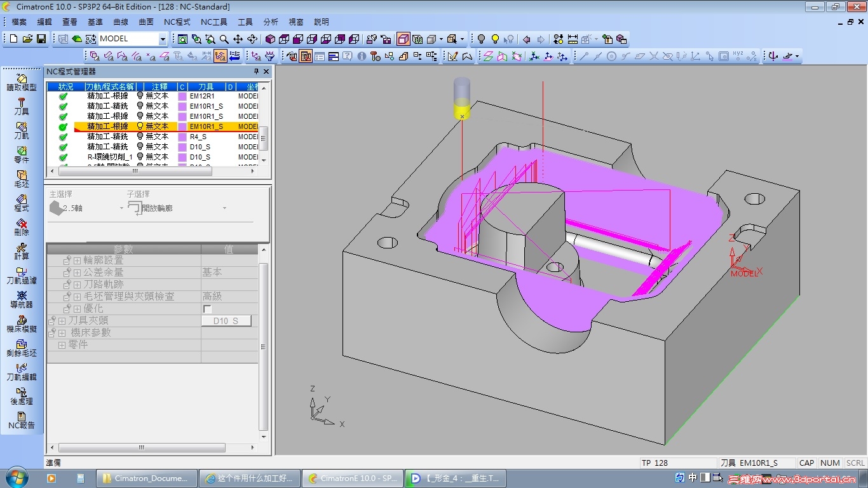This screenshot has width=868, height=488.
Task: Expand the 輪廓設置 tree node
Action: 77,261
